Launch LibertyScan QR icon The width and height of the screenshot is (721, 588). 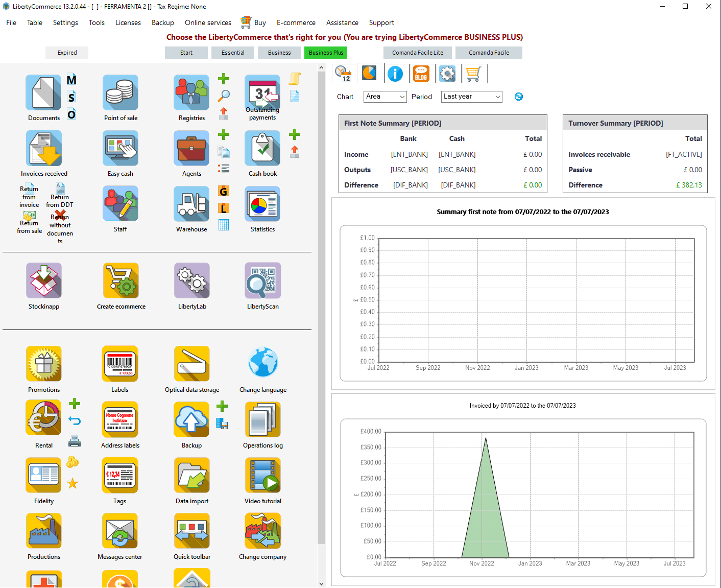[262, 280]
